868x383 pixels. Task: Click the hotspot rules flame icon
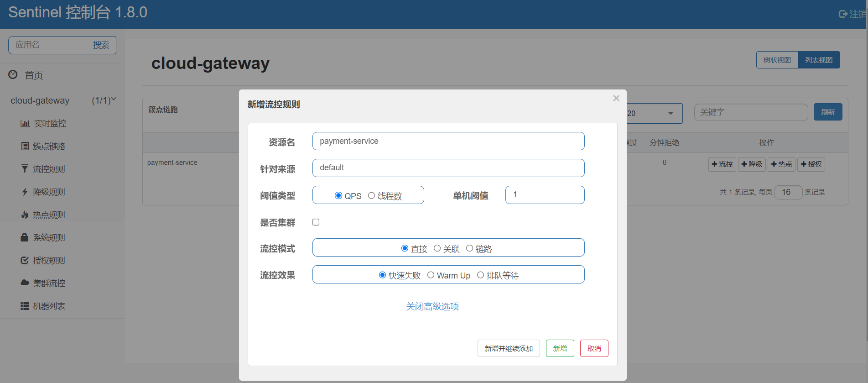25,215
